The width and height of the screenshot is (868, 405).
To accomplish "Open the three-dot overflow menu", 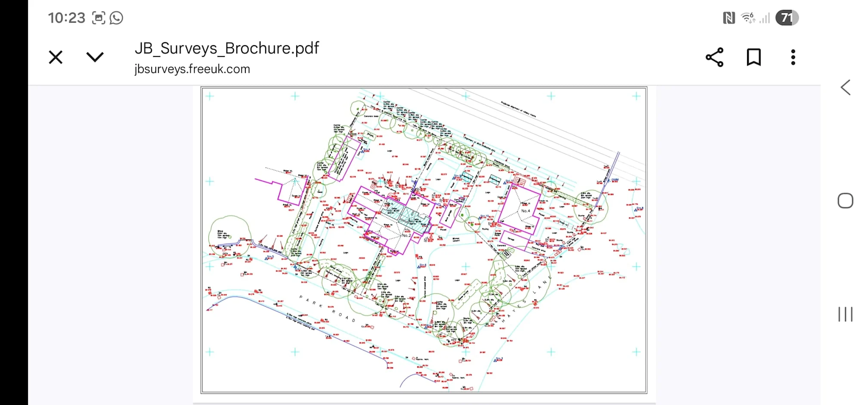I will (793, 57).
